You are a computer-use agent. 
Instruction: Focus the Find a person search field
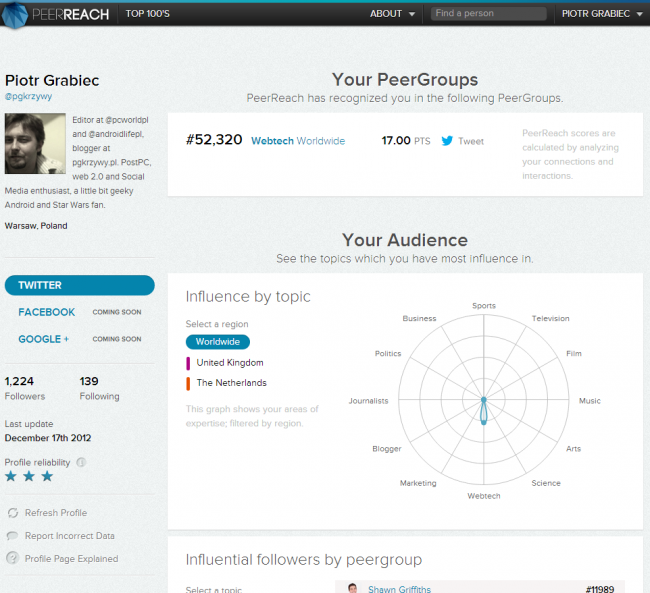[489, 14]
